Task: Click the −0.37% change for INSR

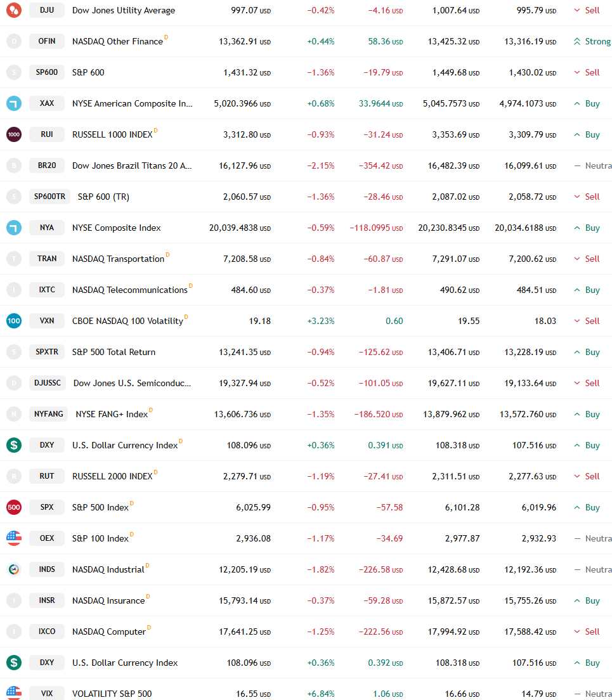Action: pos(320,600)
